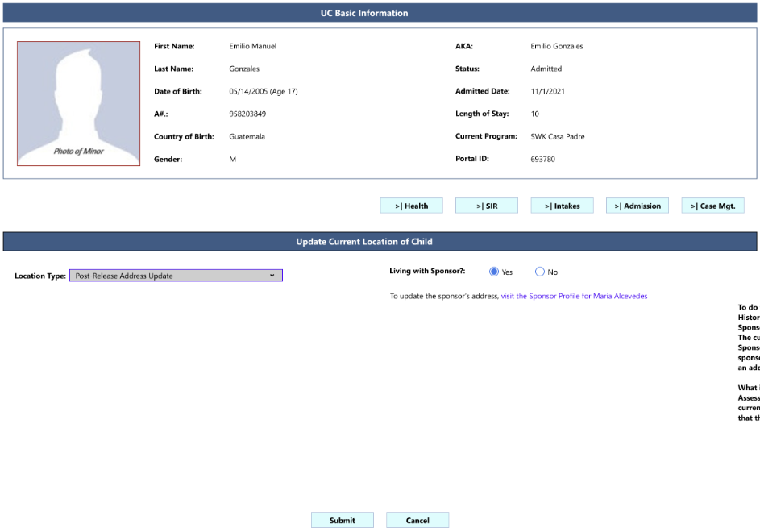Open the Intakes section button
Viewport: 760px width, 532px height.
coord(562,206)
